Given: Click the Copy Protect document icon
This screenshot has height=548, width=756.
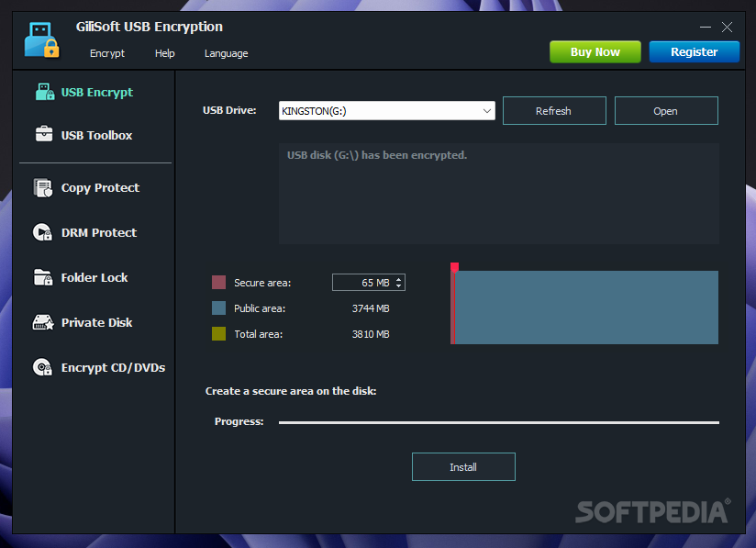Looking at the screenshot, I should (43, 187).
